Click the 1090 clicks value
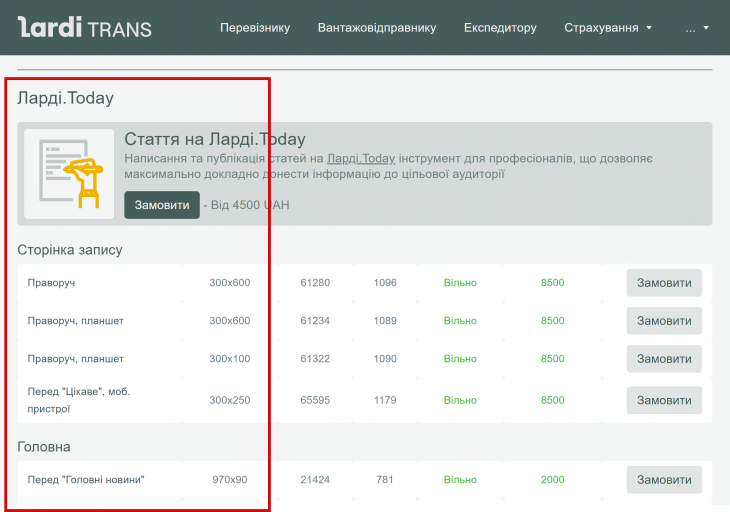The width and height of the screenshot is (730, 512). click(385, 359)
